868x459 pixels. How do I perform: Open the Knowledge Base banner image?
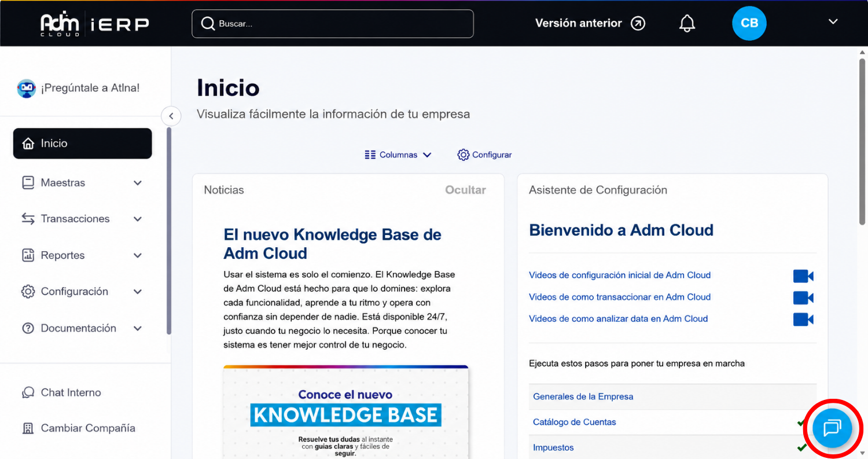point(345,412)
